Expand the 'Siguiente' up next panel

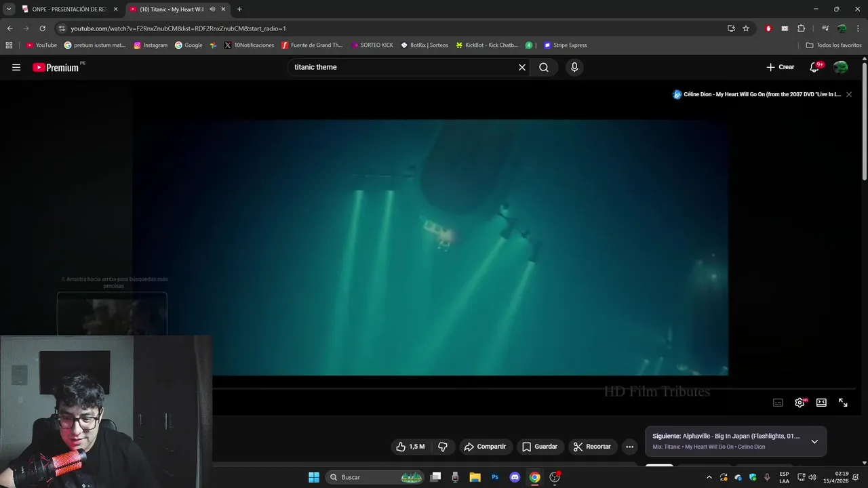(814, 441)
